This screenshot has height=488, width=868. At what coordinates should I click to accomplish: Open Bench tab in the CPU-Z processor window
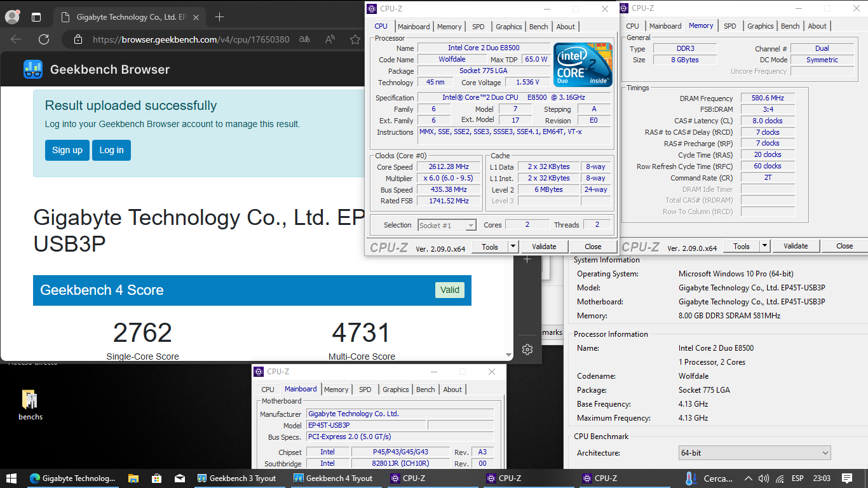click(x=538, y=27)
